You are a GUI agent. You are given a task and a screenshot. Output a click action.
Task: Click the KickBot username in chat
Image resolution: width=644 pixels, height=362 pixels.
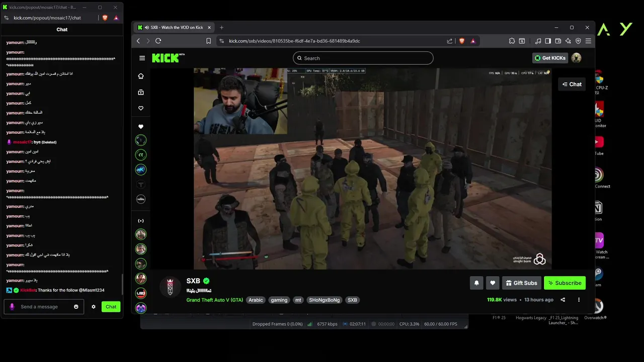[28, 291]
